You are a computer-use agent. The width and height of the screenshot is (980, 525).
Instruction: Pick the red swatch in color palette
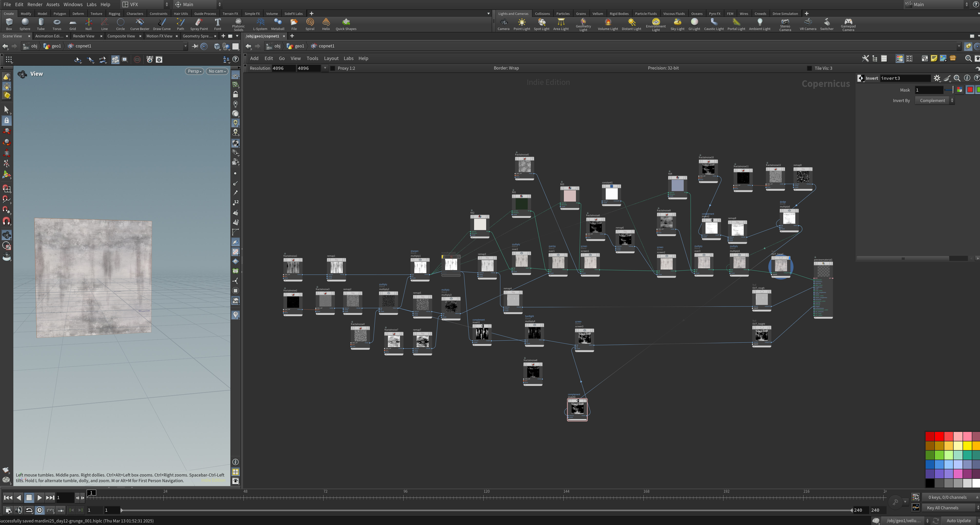coord(939,436)
